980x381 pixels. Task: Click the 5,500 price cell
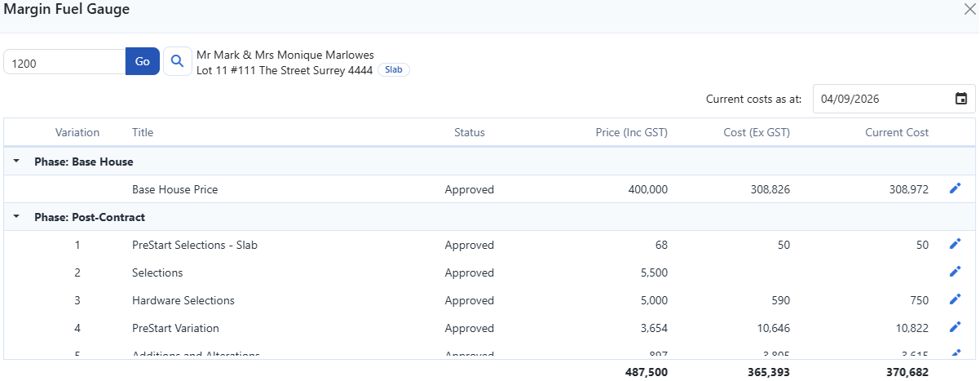(x=656, y=272)
